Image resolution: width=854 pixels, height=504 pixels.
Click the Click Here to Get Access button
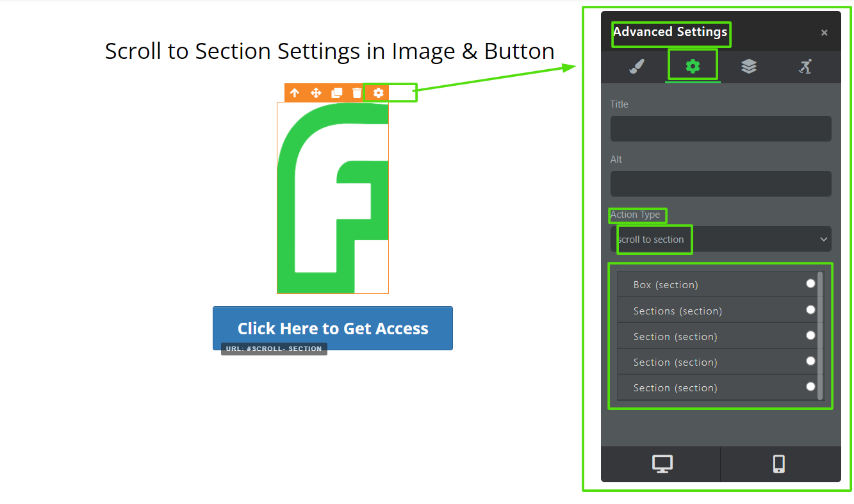pyautogui.click(x=333, y=328)
